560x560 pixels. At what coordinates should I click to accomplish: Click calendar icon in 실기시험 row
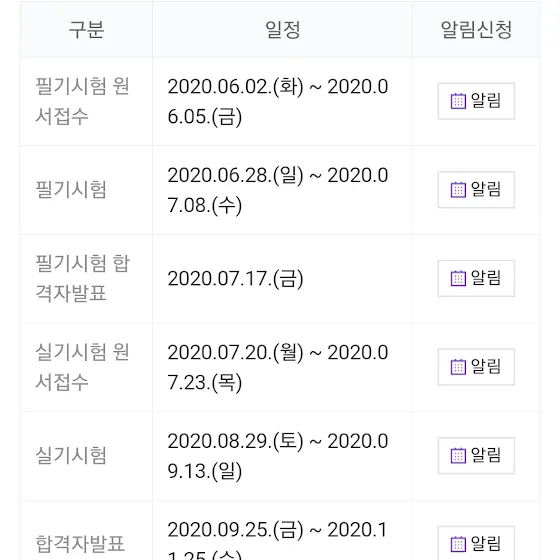pyautogui.click(x=458, y=455)
